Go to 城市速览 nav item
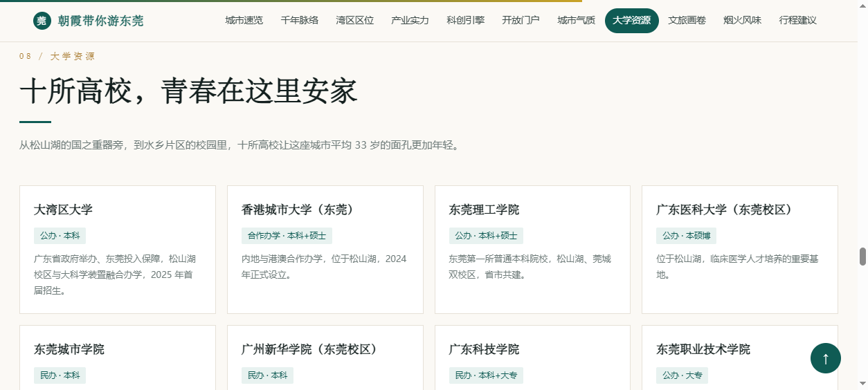The width and height of the screenshot is (868, 390). (244, 20)
